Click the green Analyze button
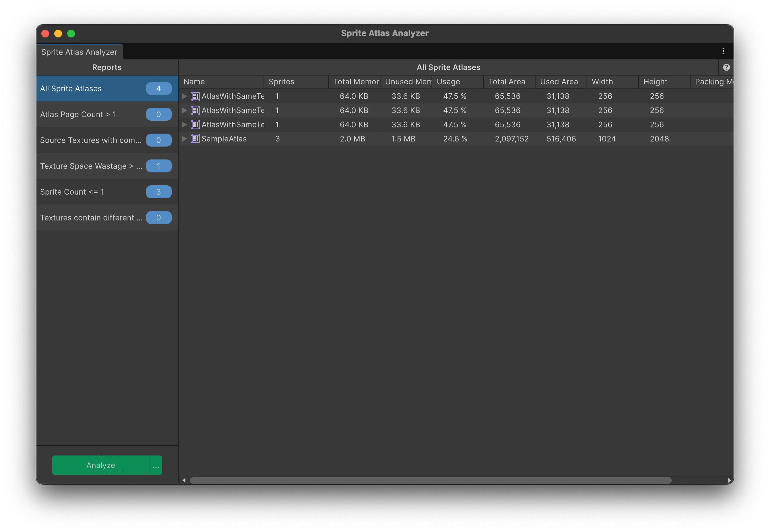The width and height of the screenshot is (770, 532). [101, 465]
